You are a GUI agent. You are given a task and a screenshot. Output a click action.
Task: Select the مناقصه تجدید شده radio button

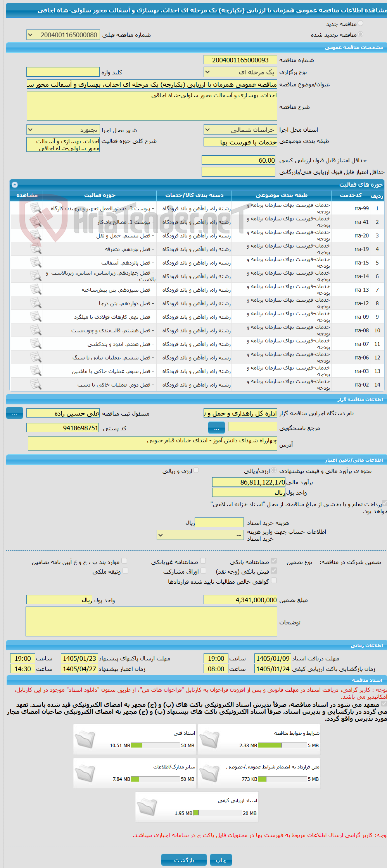click(361, 34)
